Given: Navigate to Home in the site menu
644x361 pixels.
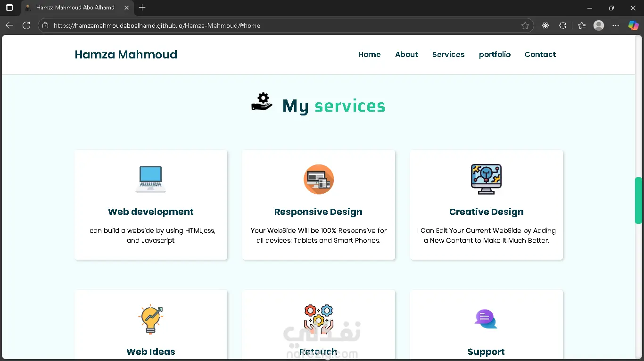Looking at the screenshot, I should click(369, 54).
